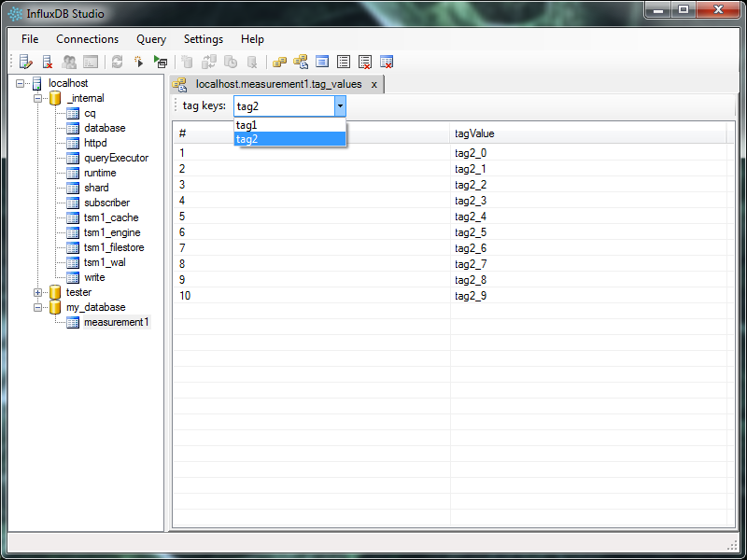747x560 pixels.
Task: Select the httpd measurement
Action: [95, 143]
